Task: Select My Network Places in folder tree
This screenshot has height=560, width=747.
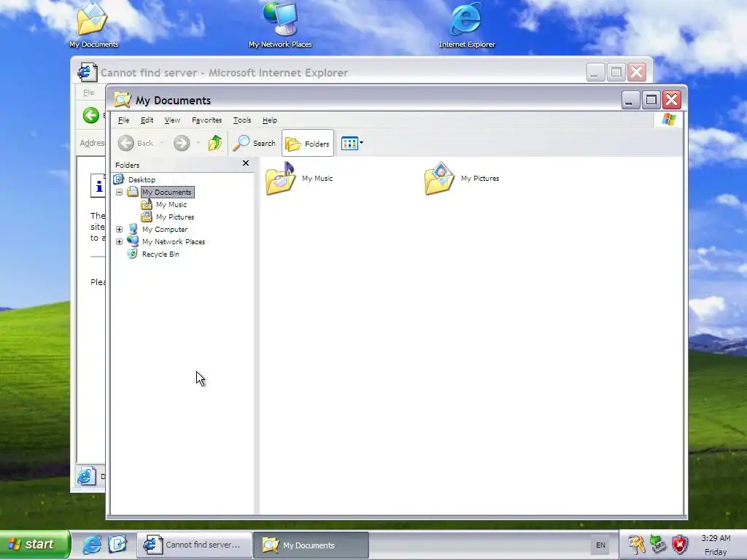Action: 174,241
